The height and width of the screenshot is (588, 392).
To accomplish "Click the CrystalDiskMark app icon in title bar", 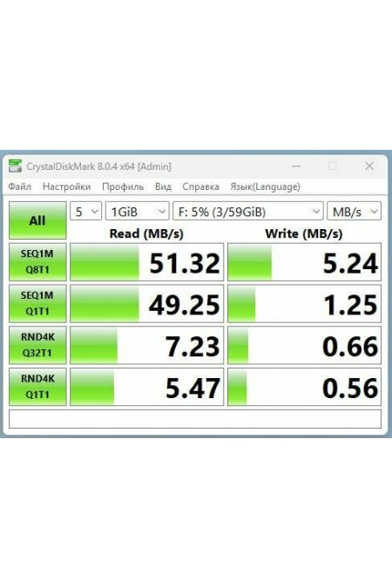I will (16, 166).
